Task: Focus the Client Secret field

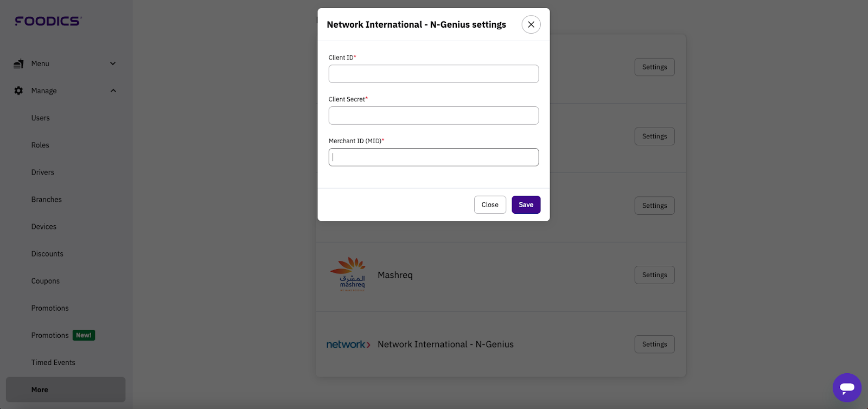Action: pyautogui.click(x=433, y=116)
